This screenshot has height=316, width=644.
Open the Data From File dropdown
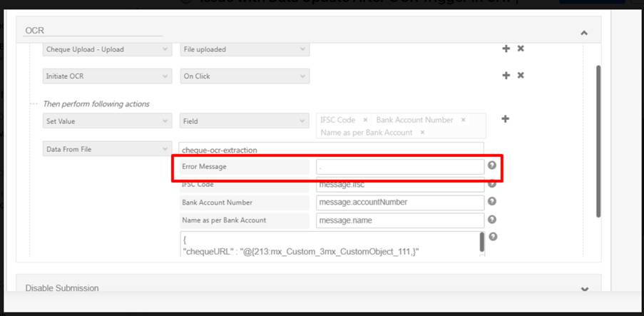click(107, 149)
